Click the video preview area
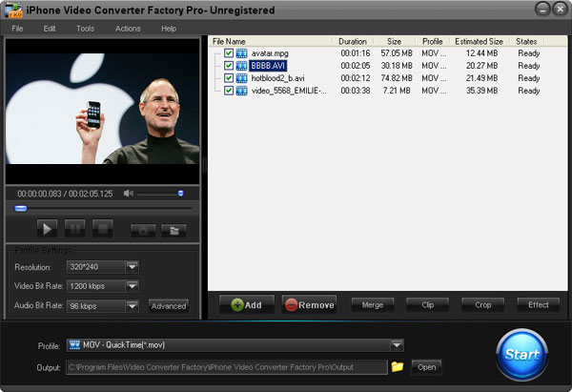The image size is (572, 392). coord(103,112)
